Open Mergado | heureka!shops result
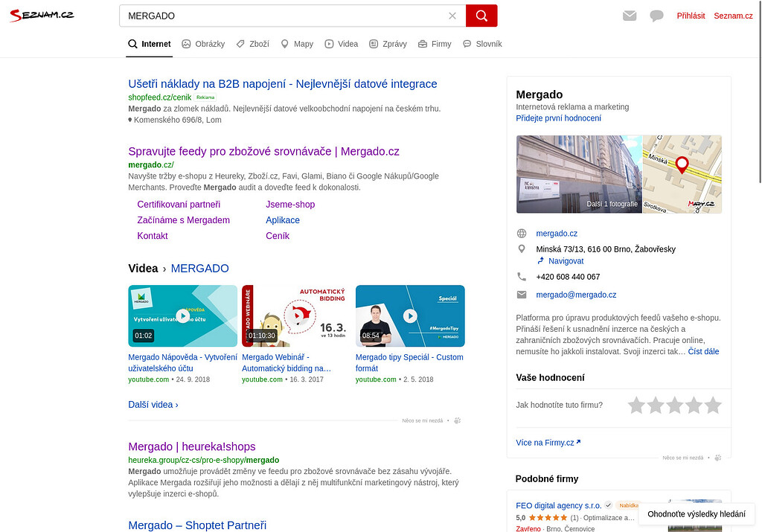 point(191,446)
